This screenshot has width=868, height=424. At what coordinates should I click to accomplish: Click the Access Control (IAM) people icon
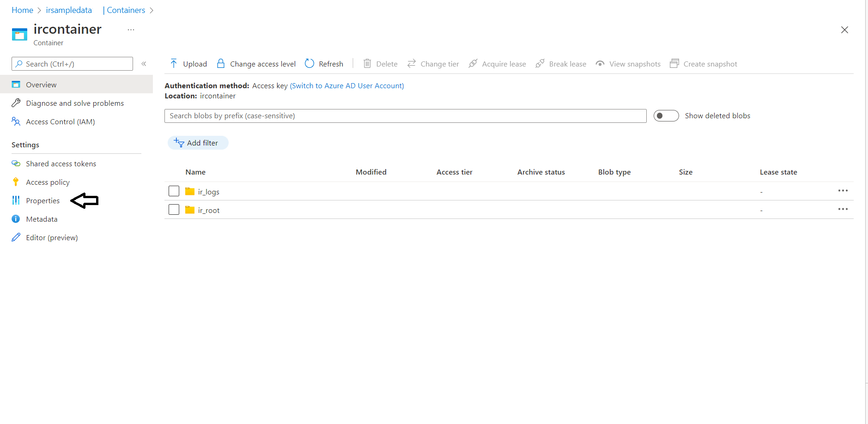tap(16, 121)
